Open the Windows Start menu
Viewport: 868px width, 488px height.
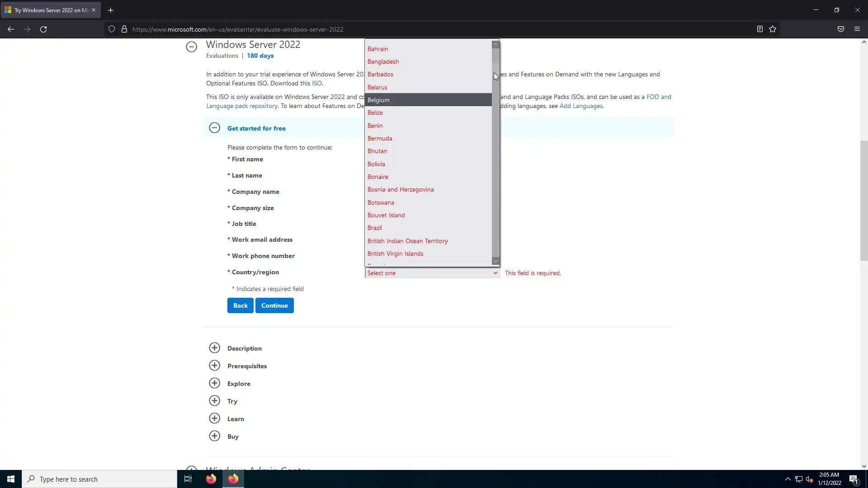pos(11,479)
